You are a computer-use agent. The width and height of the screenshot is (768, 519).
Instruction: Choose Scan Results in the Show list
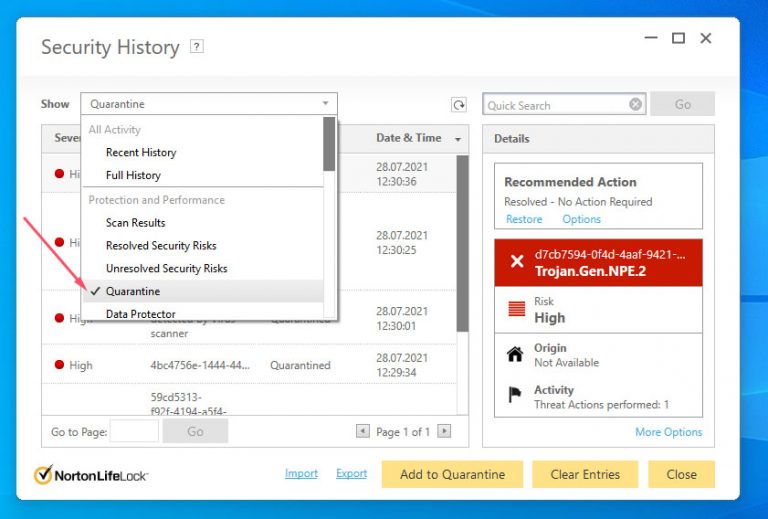[135, 223]
